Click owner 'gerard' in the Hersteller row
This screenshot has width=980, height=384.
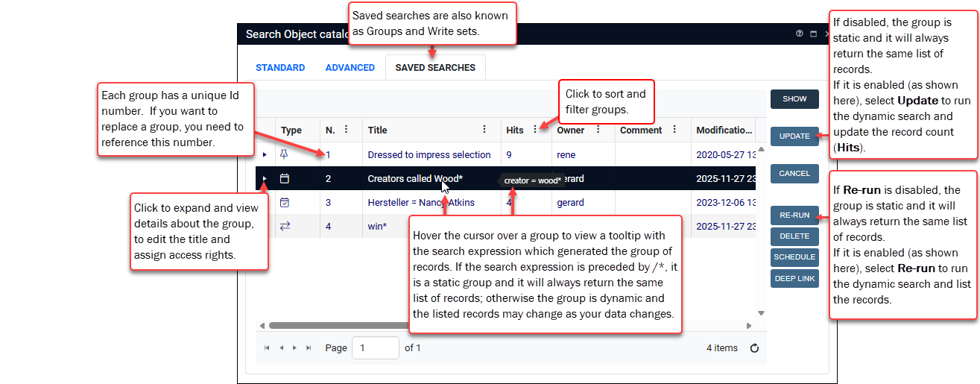[x=570, y=202]
